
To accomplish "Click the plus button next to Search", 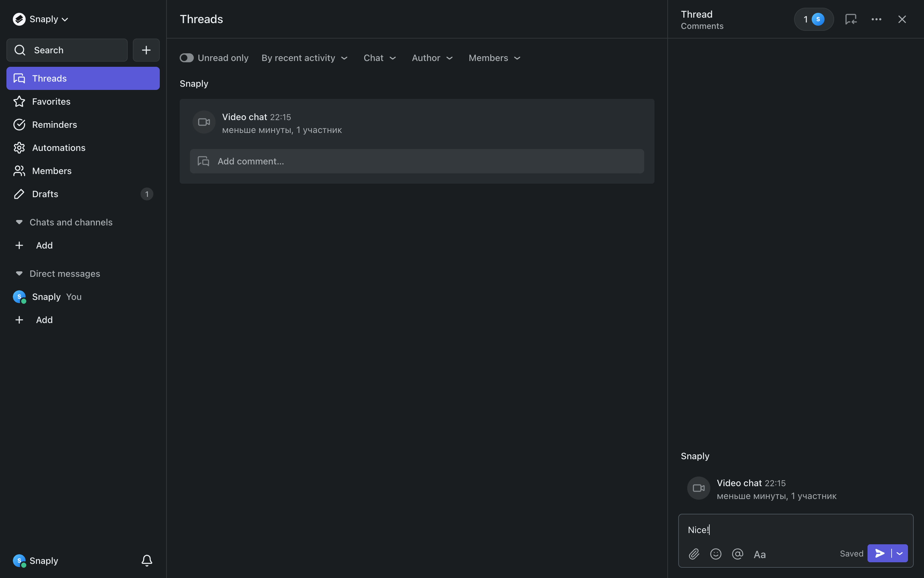I will pyautogui.click(x=146, y=50).
